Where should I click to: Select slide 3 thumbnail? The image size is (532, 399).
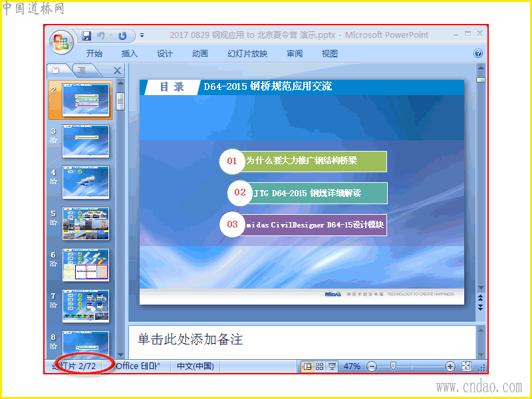(x=86, y=141)
